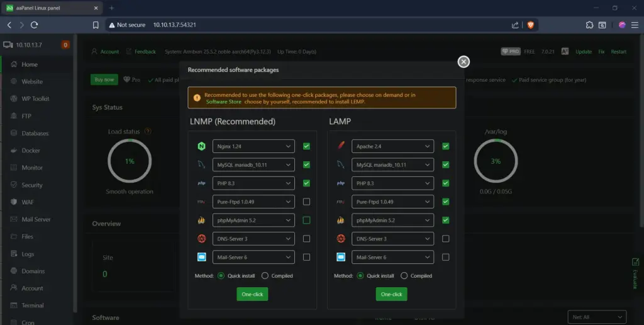This screenshot has height=325, width=644.
Task: Open LNMP PHP 8.3 version dropdown
Action: pyautogui.click(x=253, y=183)
